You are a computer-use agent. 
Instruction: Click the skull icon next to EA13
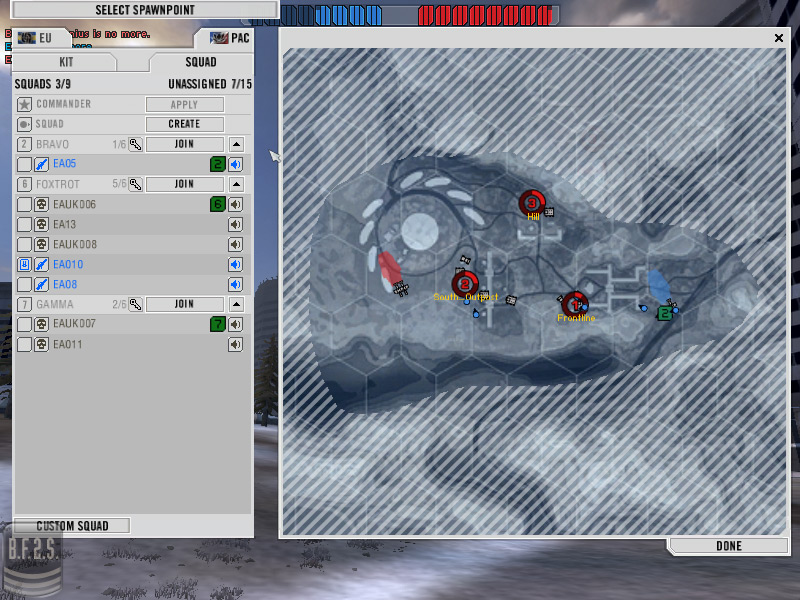tap(41, 224)
